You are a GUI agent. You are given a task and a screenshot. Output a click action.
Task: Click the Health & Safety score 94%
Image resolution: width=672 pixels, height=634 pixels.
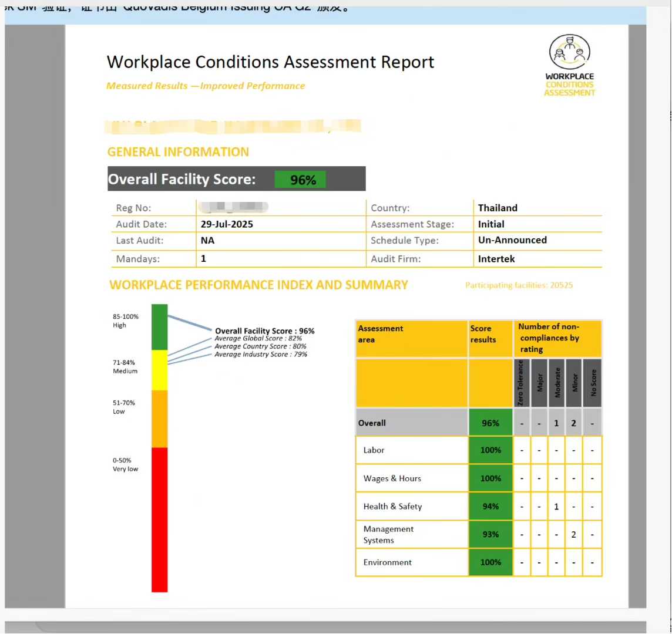(490, 507)
